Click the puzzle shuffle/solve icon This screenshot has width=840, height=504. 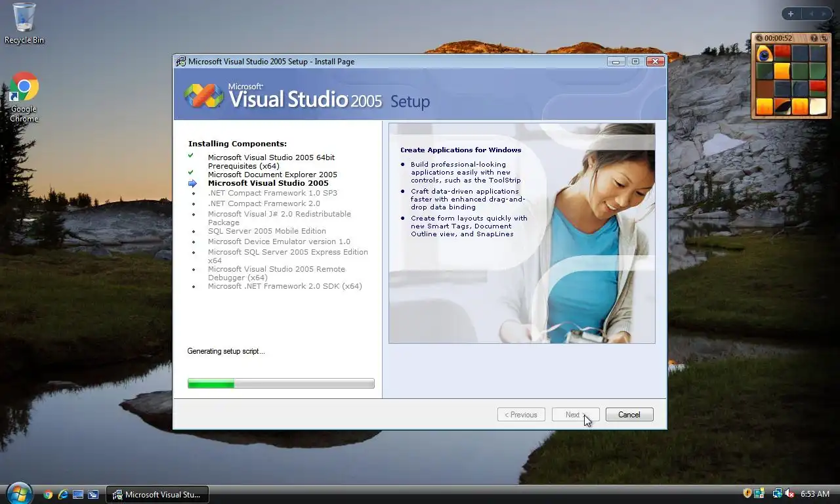point(824,39)
